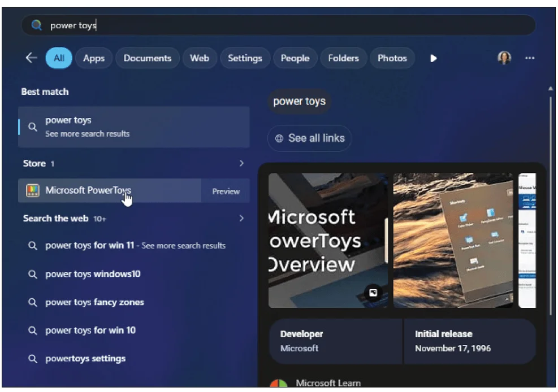This screenshot has width=558, height=392.
Task: Switch to the Folders filter tab
Action: click(x=343, y=58)
